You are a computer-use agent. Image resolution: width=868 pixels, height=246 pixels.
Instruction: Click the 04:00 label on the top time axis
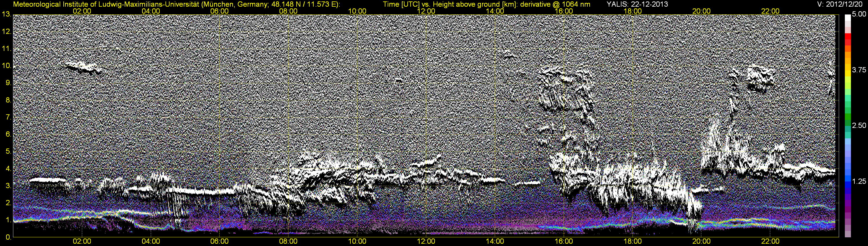(151, 11)
